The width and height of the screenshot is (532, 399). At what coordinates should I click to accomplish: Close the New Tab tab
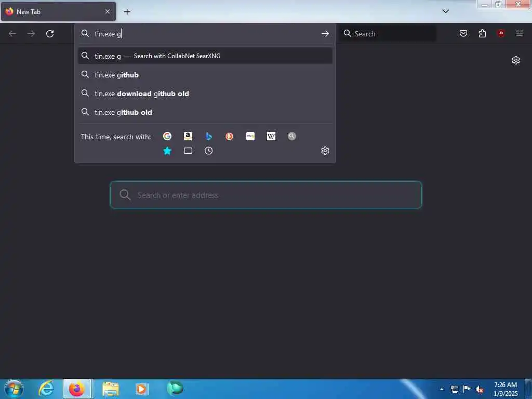(108, 11)
